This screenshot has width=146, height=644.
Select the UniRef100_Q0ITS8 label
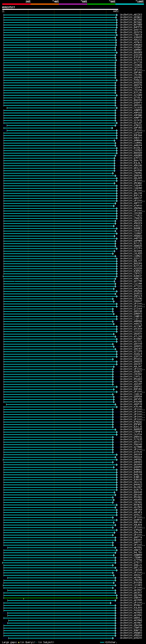(131, 63)
